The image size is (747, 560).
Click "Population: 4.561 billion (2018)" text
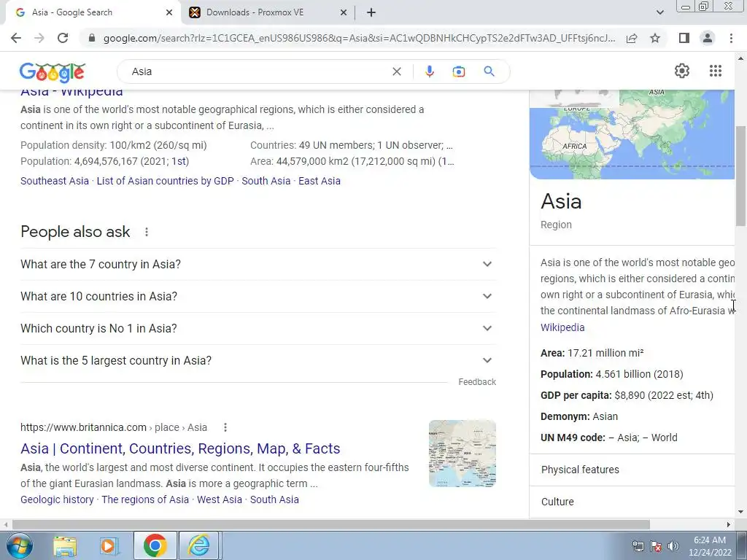click(612, 374)
